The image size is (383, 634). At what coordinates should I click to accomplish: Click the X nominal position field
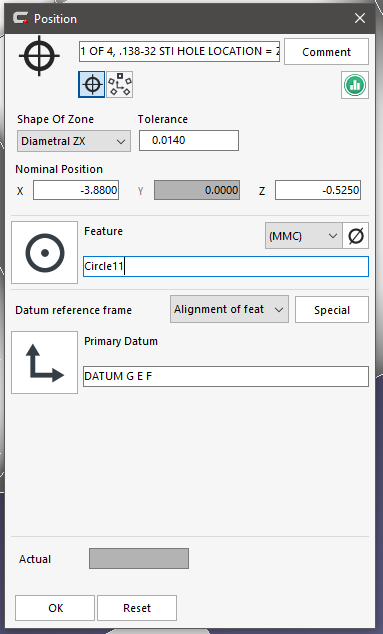76,190
